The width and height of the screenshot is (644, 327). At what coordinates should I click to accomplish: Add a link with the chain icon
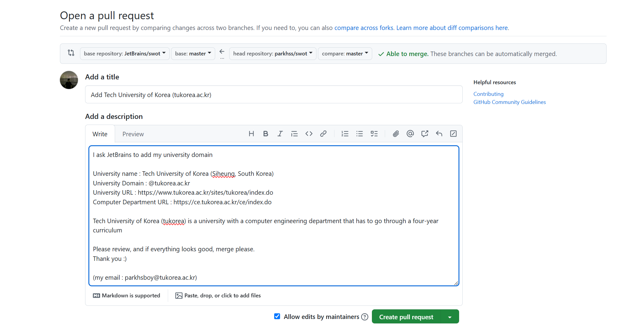click(x=323, y=134)
